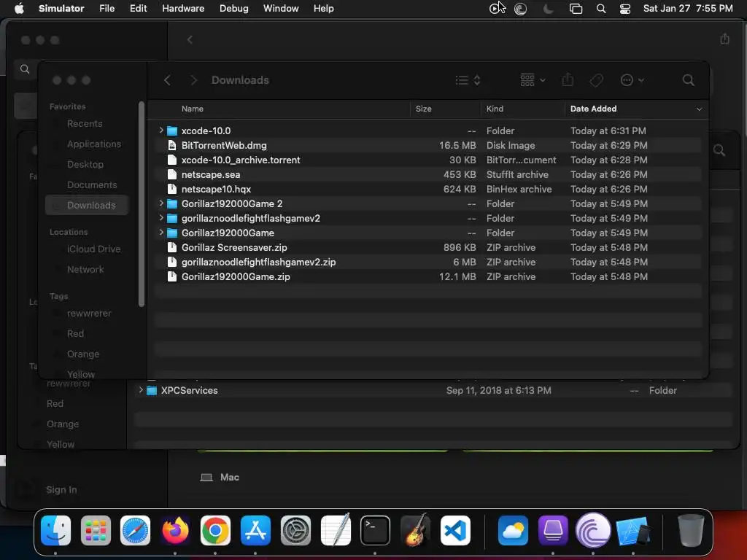Screen dimensions: 747x560
Task: Select iCloud Drive in the sidebar
Action: click(x=93, y=249)
